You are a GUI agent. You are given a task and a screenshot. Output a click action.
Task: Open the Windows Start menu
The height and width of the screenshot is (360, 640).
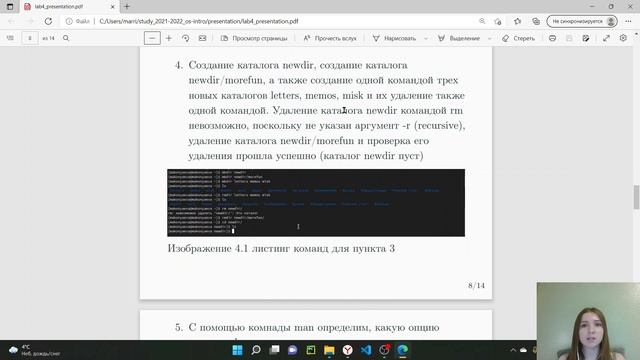tap(237, 350)
